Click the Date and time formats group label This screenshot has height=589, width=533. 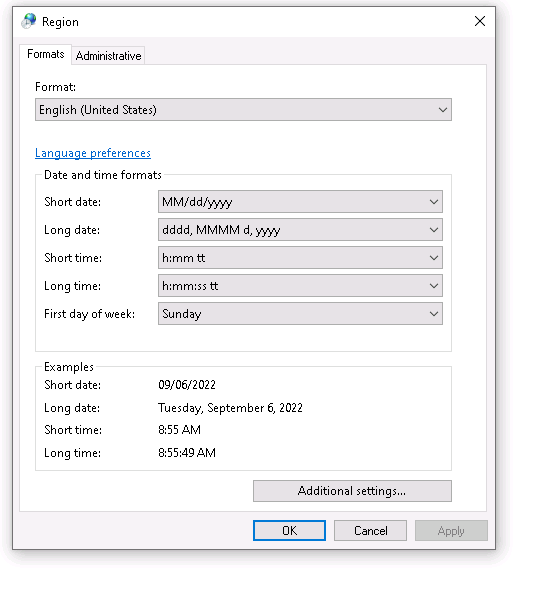tap(103, 175)
